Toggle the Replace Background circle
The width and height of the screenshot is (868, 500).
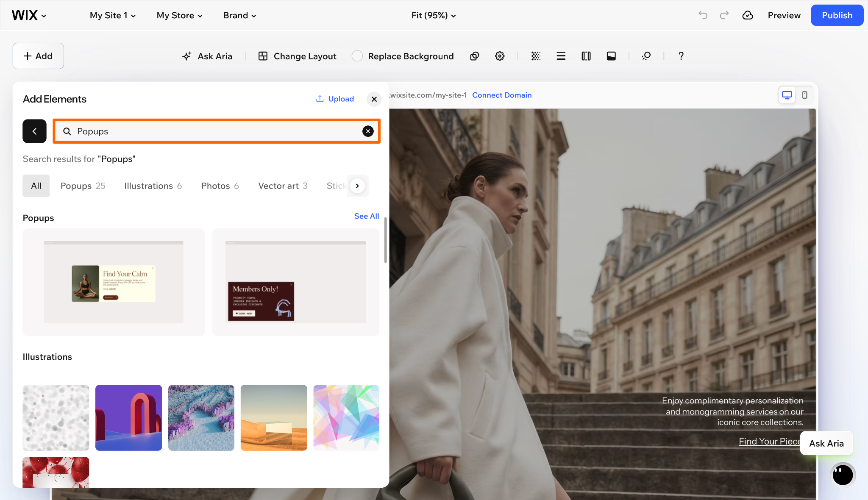pyautogui.click(x=357, y=56)
